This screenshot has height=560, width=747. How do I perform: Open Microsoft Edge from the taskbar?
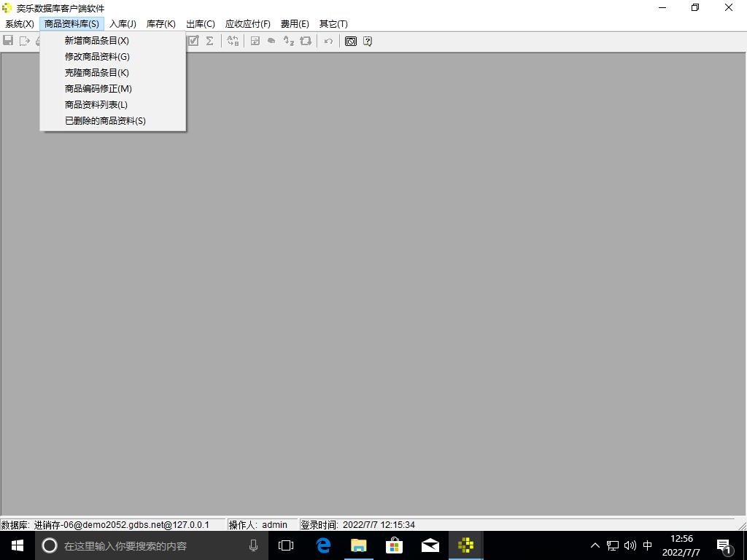point(323,545)
